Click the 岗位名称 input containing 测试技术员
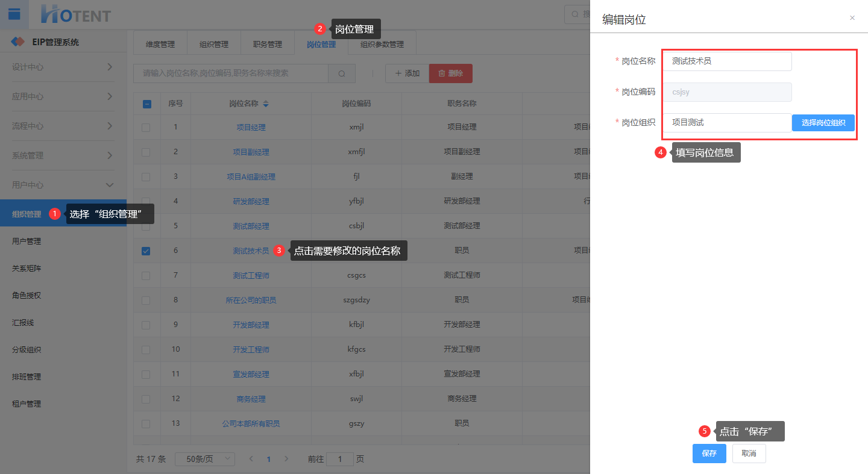The image size is (868, 474). coord(727,61)
